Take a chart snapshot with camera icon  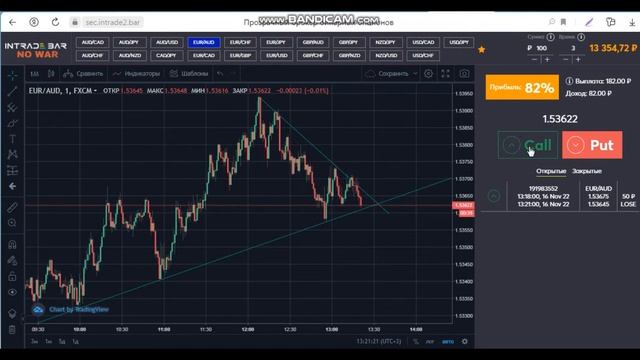coord(464,73)
